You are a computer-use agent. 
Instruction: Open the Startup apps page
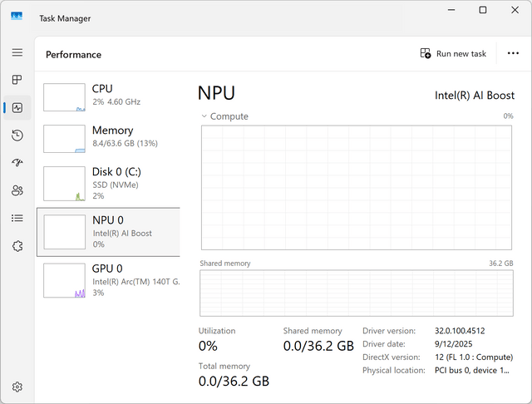[17, 163]
